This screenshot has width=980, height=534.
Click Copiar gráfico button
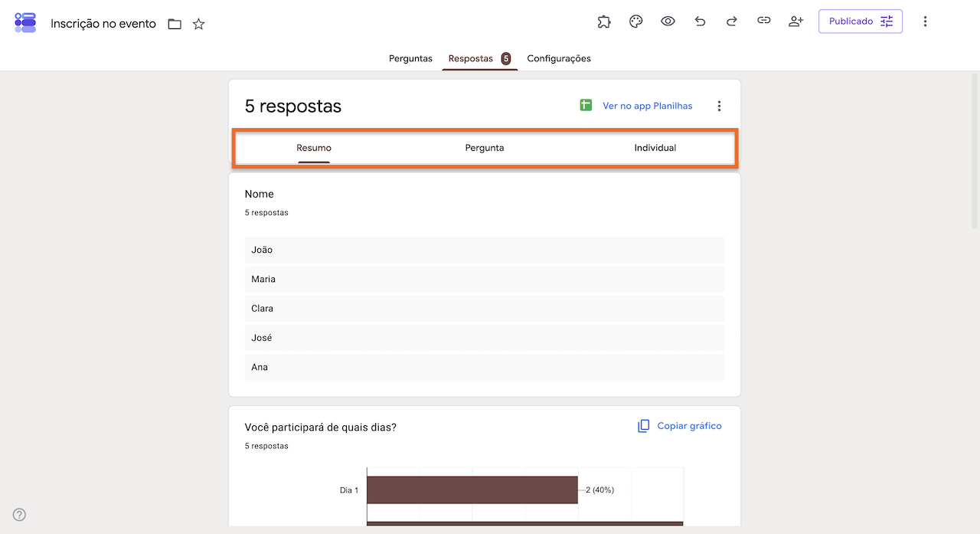point(680,426)
